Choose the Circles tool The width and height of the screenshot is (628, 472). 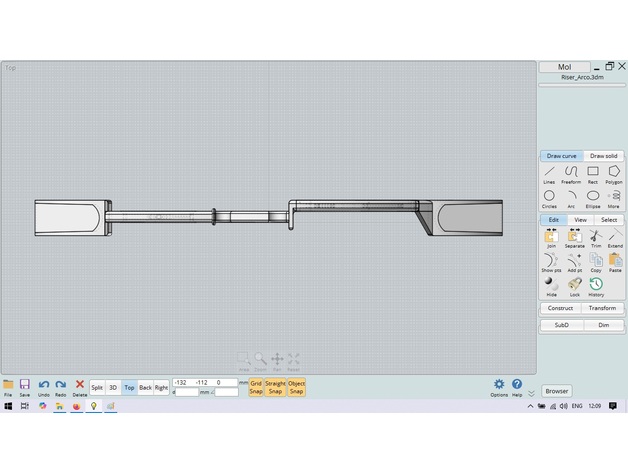click(x=549, y=198)
